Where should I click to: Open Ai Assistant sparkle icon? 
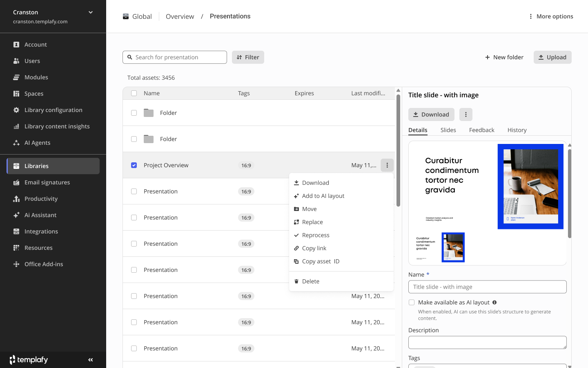point(16,215)
